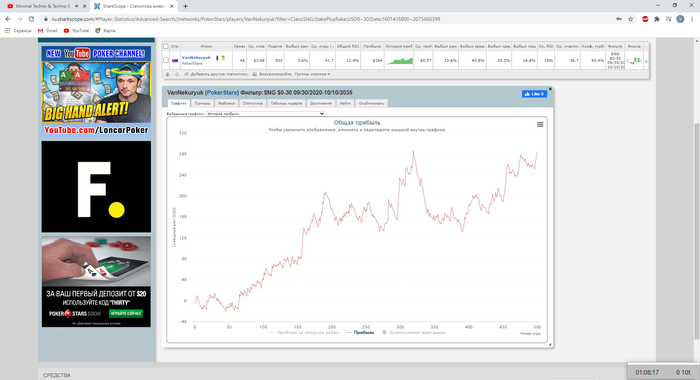
Task: Open the Разбивка tab
Action: click(226, 103)
